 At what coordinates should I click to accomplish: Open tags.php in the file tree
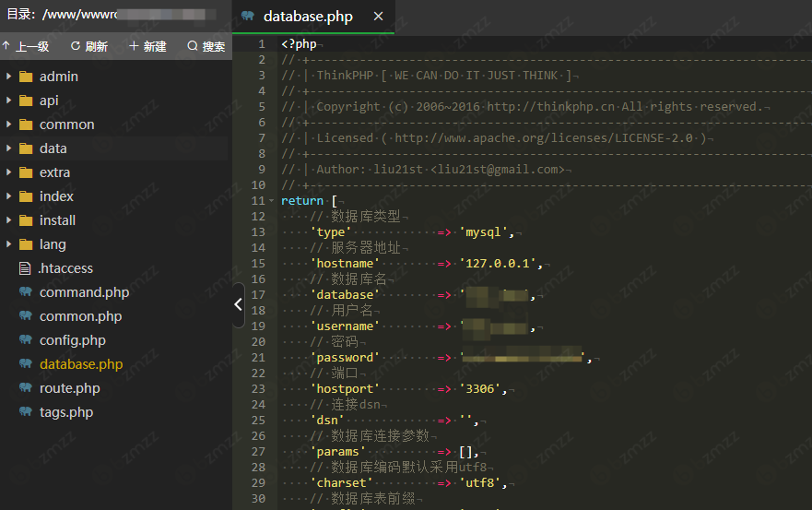66,412
